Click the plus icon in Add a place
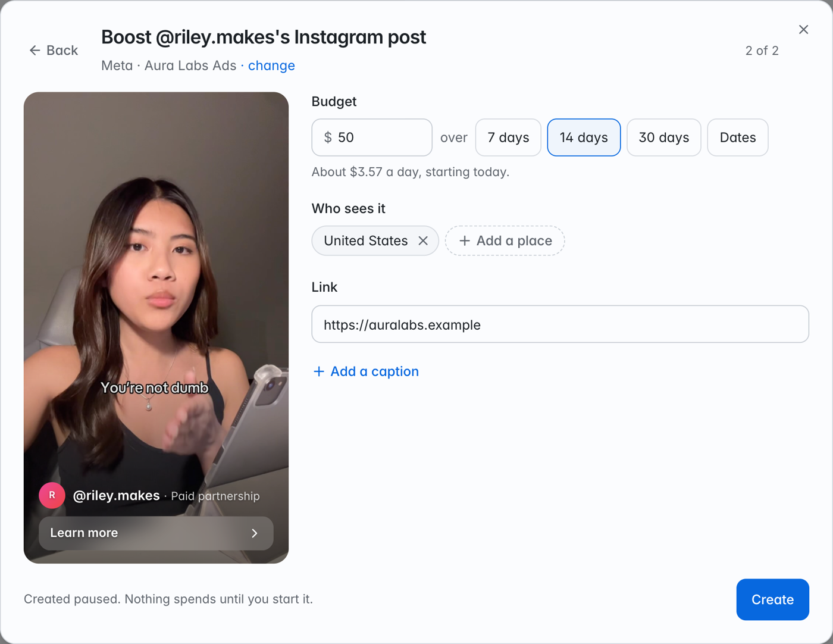 465,240
